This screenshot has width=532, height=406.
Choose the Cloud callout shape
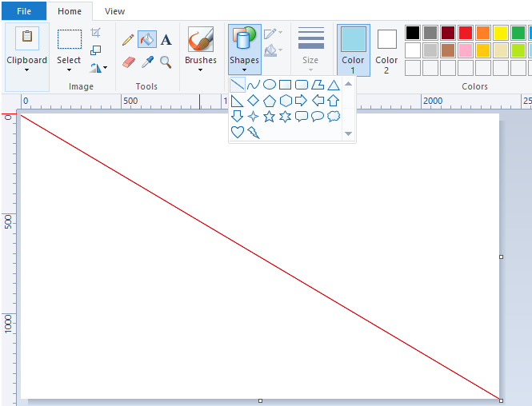[x=334, y=116]
